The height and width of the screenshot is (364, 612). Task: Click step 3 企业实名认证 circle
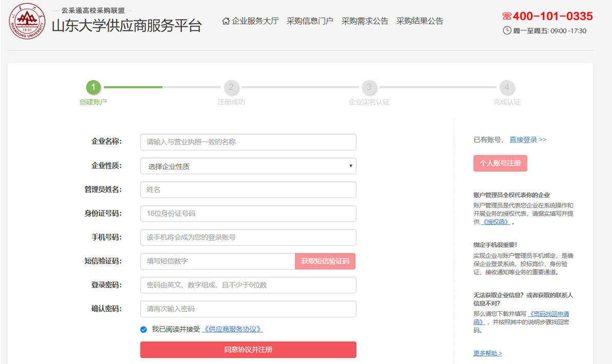(369, 87)
